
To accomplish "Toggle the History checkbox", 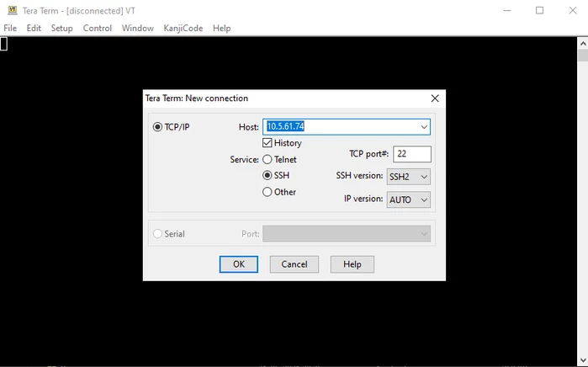I will (267, 143).
